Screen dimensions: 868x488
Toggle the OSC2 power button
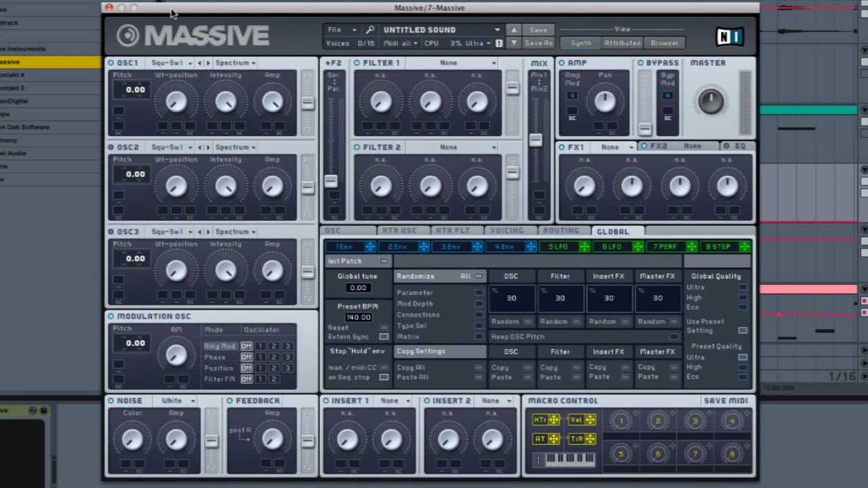[111, 147]
